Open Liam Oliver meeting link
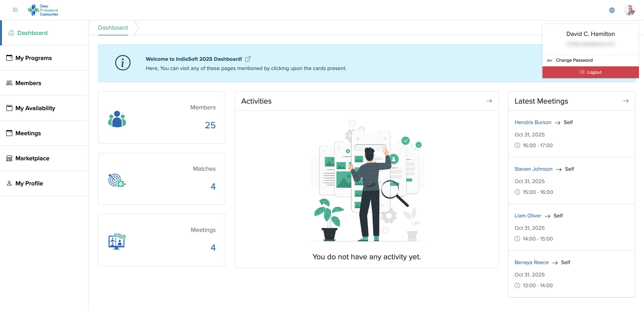This screenshot has width=644, height=311. (528, 216)
